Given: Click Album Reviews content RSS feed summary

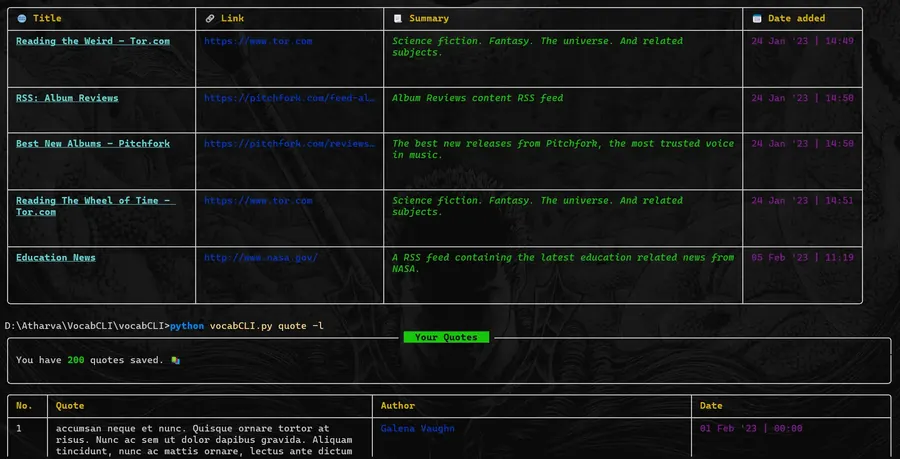Looking at the screenshot, I should pyautogui.click(x=478, y=98).
